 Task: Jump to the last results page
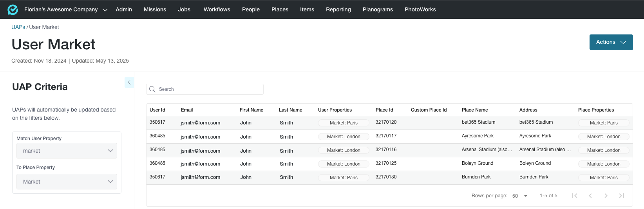(622, 196)
